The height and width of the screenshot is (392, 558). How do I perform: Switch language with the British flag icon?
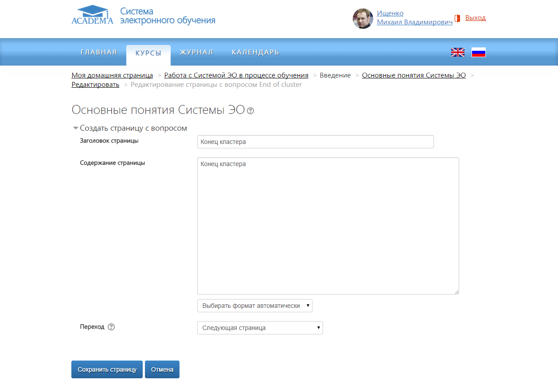pos(457,52)
